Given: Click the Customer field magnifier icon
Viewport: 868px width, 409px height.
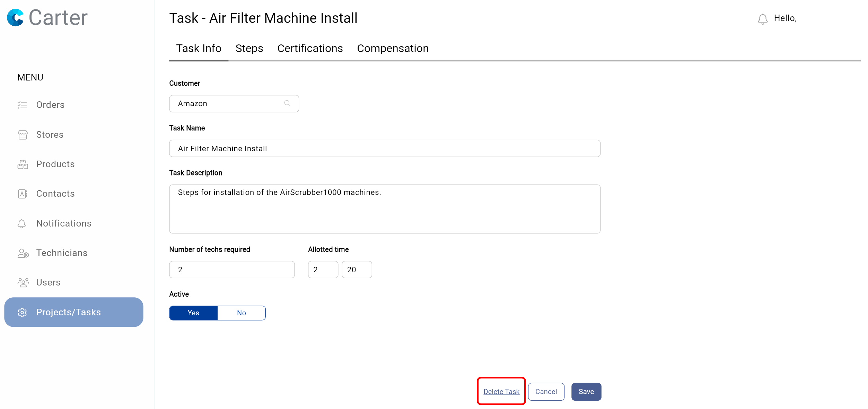Looking at the screenshot, I should click(287, 103).
